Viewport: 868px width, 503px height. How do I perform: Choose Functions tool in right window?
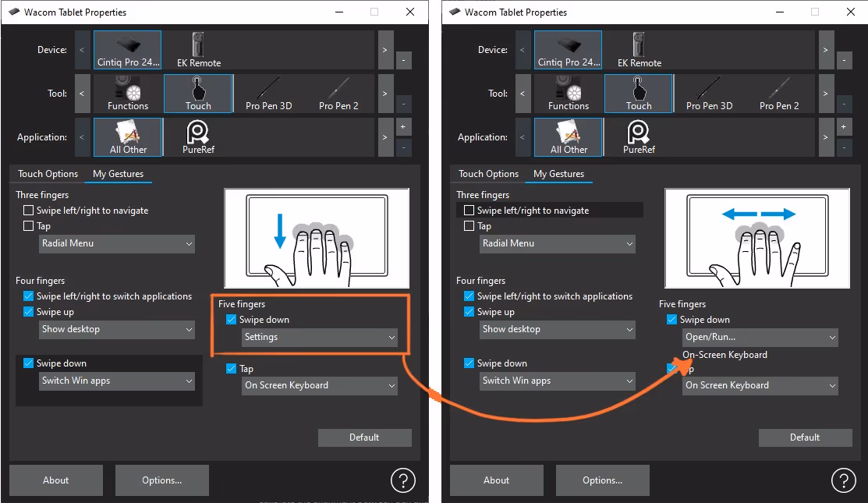569,94
